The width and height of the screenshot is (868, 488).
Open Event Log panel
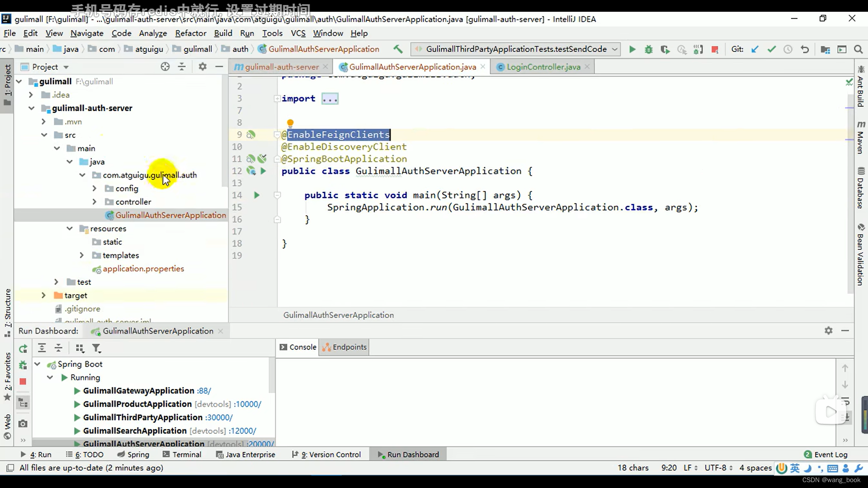826,455
